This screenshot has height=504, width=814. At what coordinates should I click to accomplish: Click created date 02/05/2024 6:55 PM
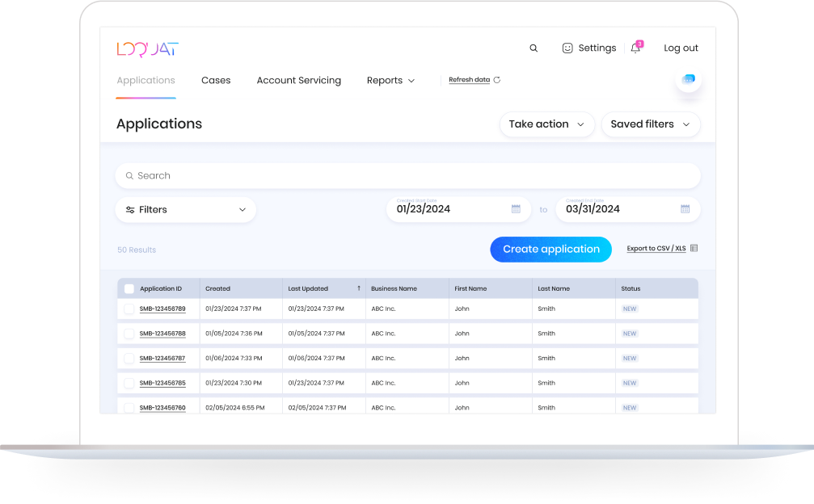(x=234, y=408)
